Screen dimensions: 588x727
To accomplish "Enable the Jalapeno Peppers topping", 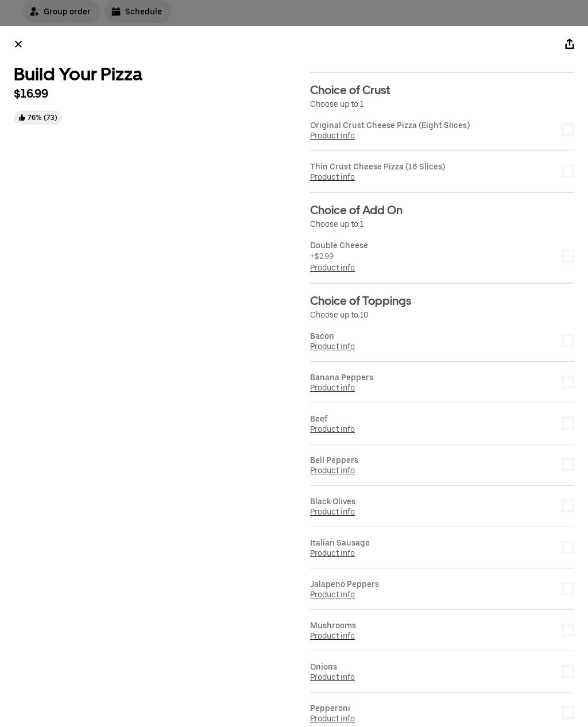I will coord(568,589).
